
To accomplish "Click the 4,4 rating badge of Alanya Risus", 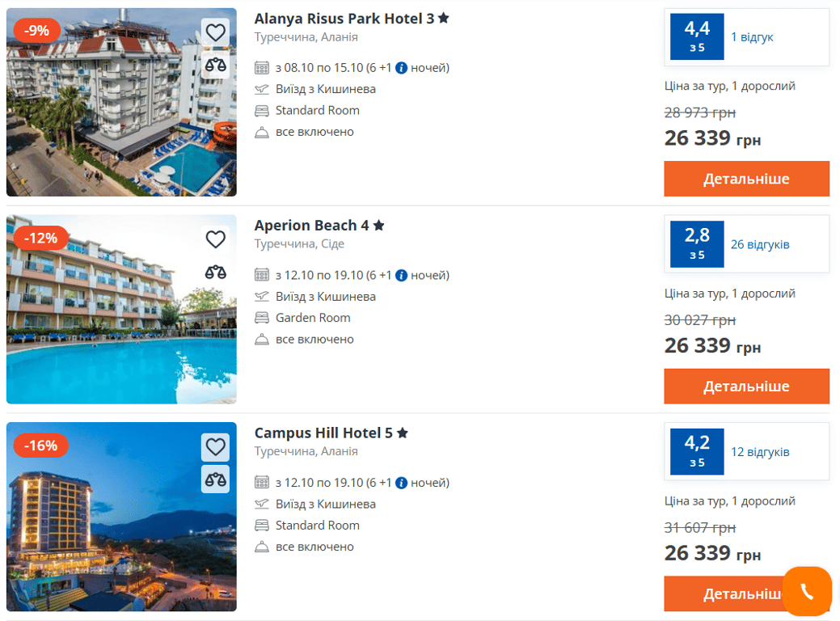I will coord(696,36).
